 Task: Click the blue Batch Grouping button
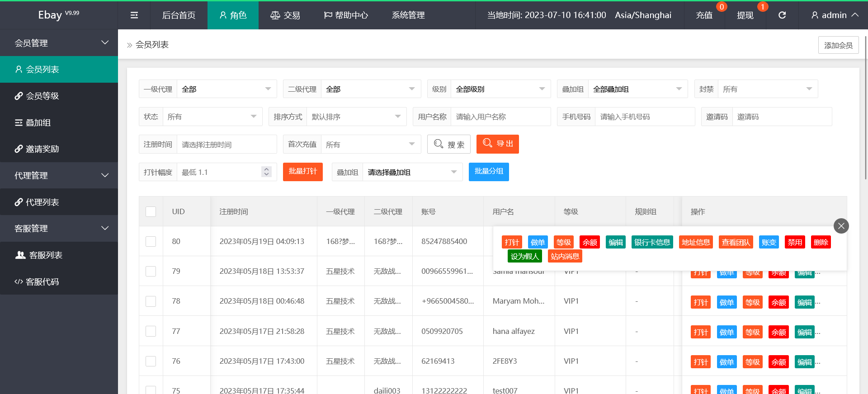coord(489,172)
